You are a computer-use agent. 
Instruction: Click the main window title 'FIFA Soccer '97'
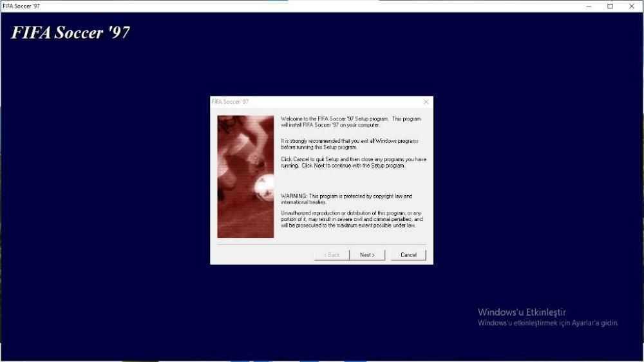coord(21,6)
